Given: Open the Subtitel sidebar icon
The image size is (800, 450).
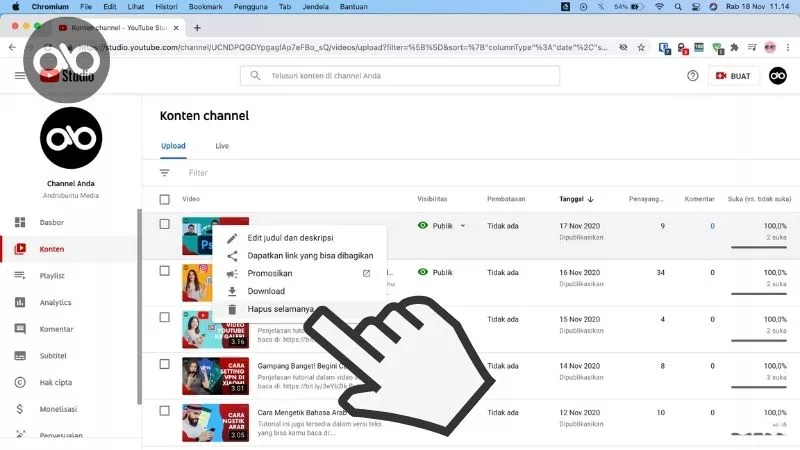Looking at the screenshot, I should point(20,356).
